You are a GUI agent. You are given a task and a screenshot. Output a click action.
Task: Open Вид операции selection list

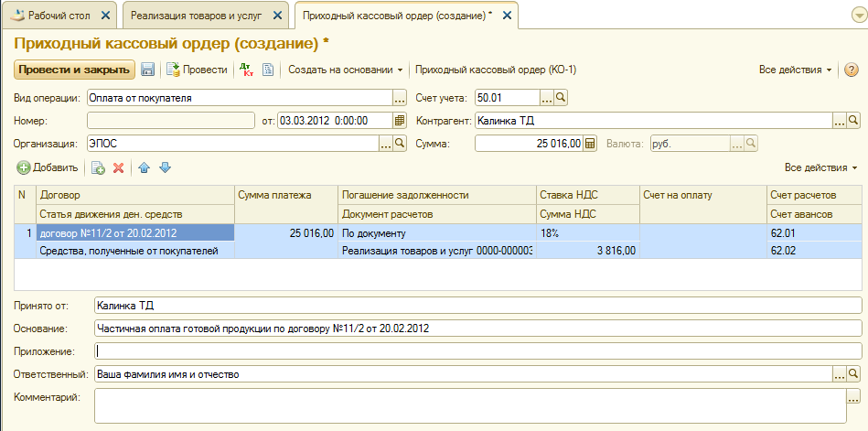pyautogui.click(x=399, y=97)
